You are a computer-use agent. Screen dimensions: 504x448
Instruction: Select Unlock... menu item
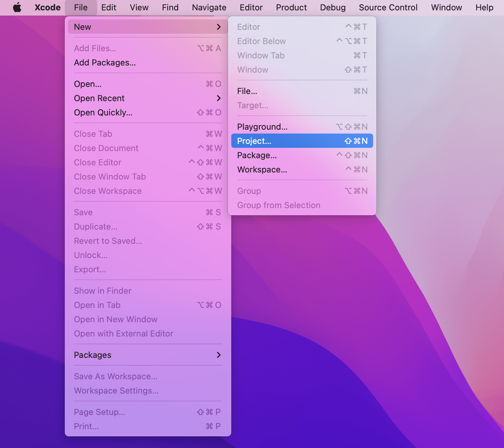coord(148,255)
